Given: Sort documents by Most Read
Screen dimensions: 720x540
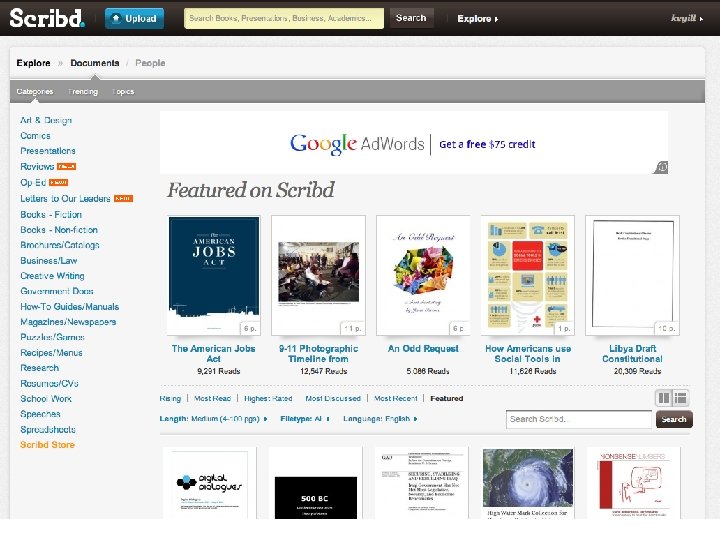Looking at the screenshot, I should (x=212, y=398).
